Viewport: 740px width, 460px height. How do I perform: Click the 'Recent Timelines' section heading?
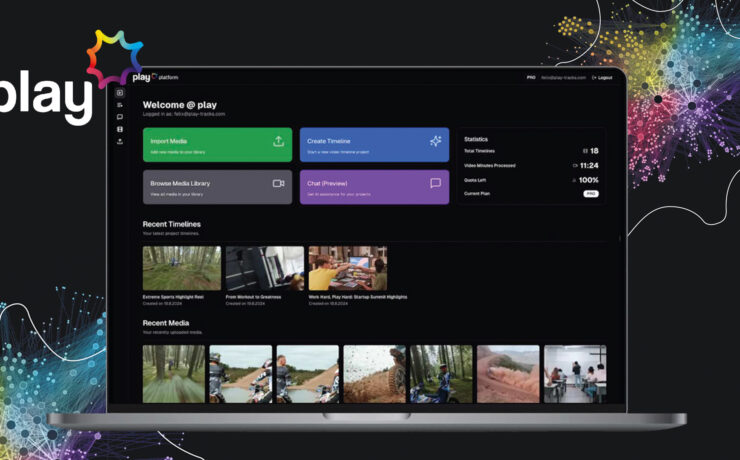click(x=172, y=224)
